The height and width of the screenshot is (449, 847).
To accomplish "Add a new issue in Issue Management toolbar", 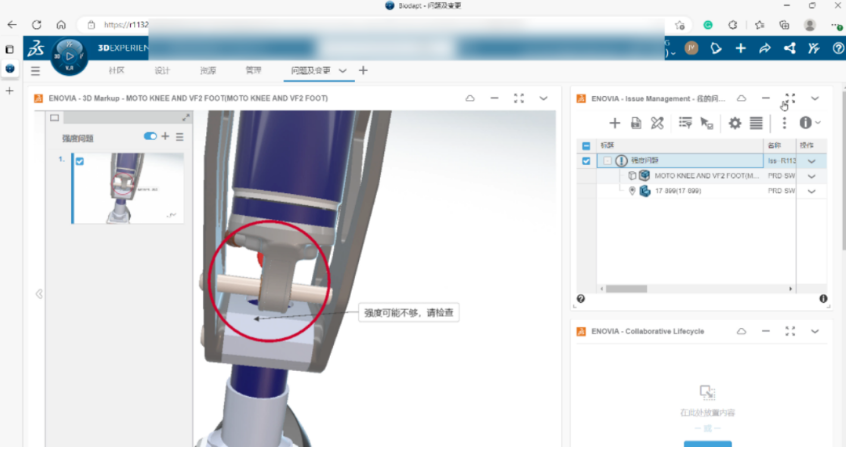I will pos(615,123).
